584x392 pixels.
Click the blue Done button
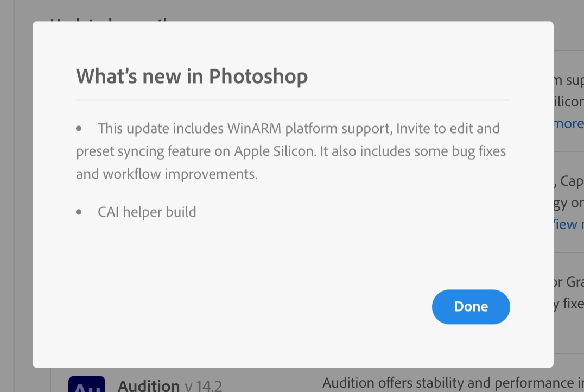tap(471, 307)
